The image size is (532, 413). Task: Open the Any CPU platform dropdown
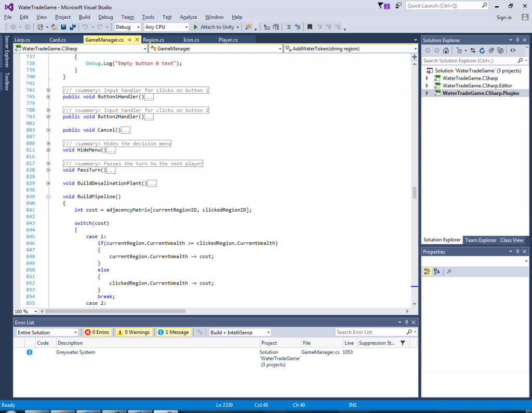pyautogui.click(x=187, y=27)
